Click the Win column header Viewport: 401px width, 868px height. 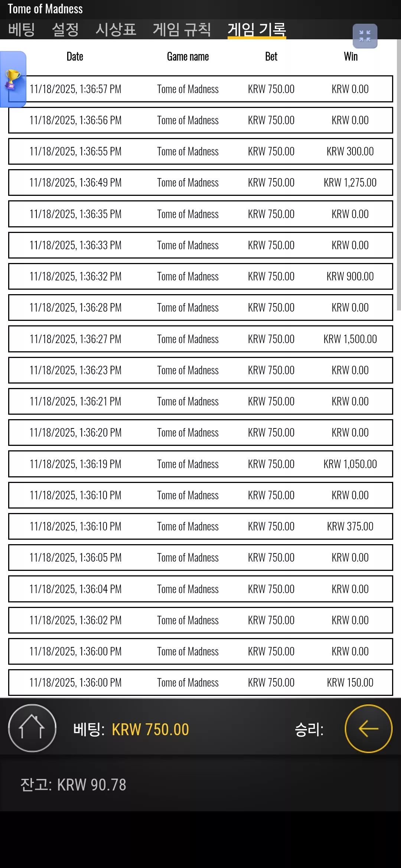pyautogui.click(x=351, y=56)
